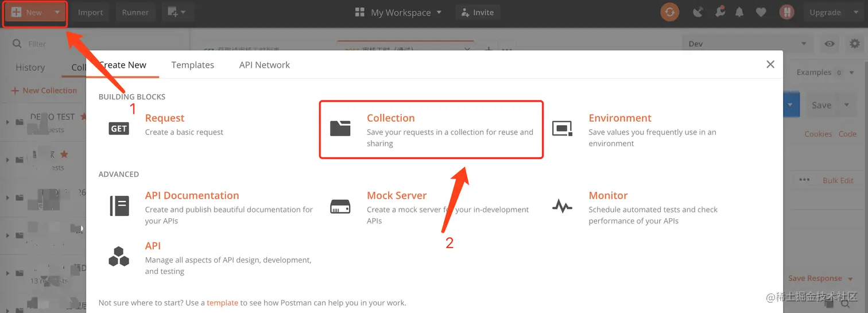Open the blue Send dropdown arrow

click(x=790, y=105)
